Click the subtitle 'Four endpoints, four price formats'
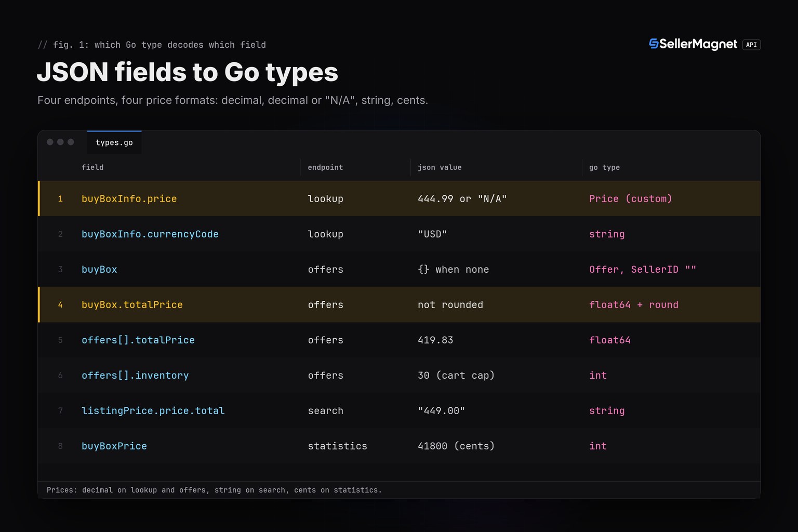 point(233,100)
